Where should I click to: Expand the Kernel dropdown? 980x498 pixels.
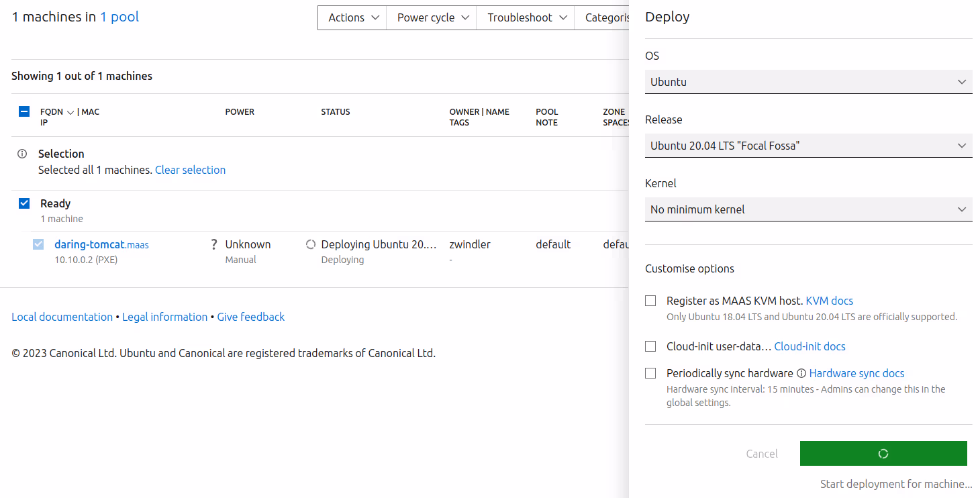click(808, 209)
